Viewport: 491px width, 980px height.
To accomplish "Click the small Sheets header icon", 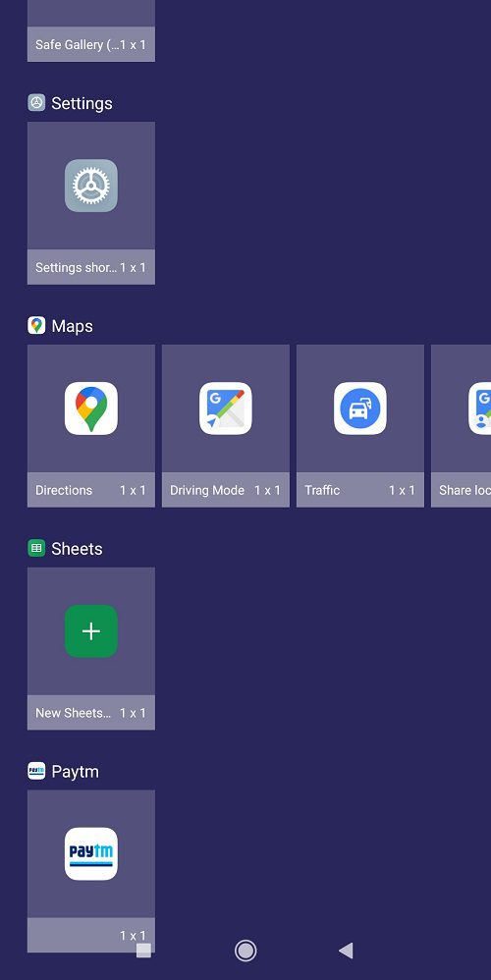I will click(x=37, y=548).
